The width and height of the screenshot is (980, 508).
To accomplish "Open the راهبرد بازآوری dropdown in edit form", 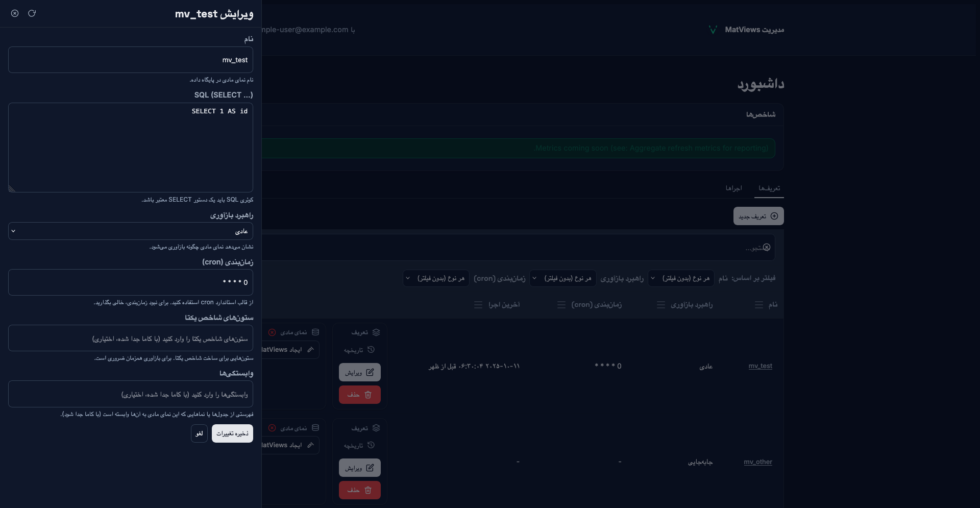I will click(x=131, y=231).
